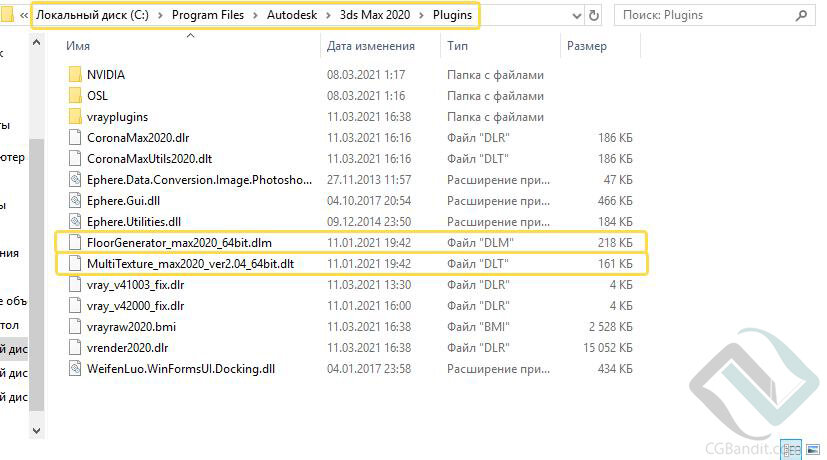The height and width of the screenshot is (460, 827).
Task: Switch to large thumbnails view icon
Action: point(813,450)
